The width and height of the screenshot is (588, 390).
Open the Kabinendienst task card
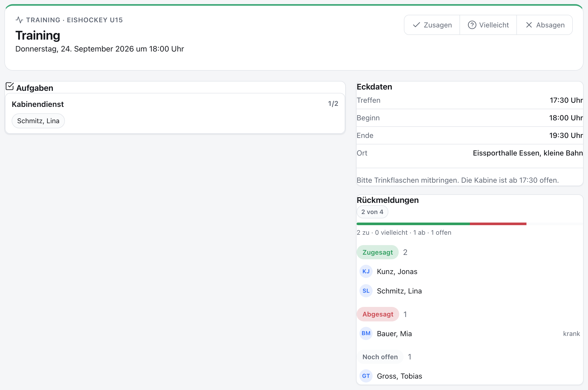pyautogui.click(x=175, y=113)
